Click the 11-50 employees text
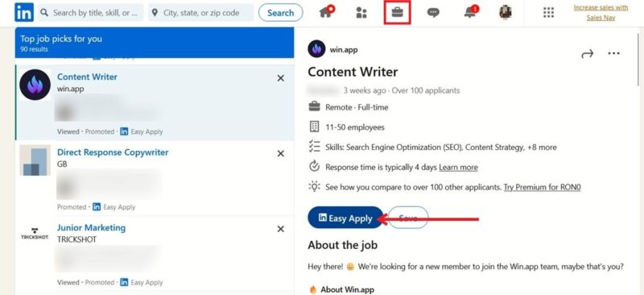 point(355,127)
